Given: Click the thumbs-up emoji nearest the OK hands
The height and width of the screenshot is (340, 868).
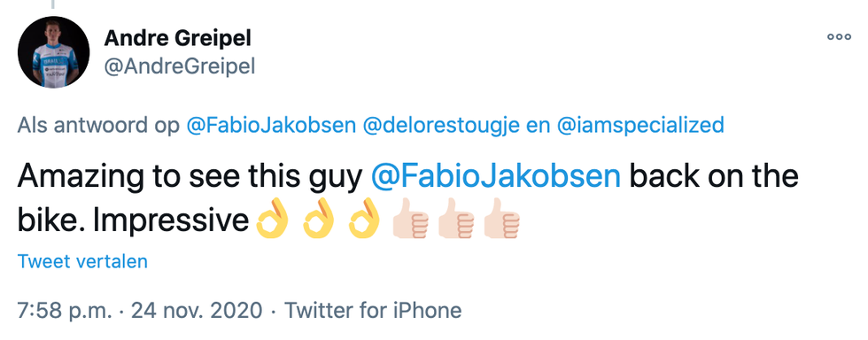Looking at the screenshot, I should tap(410, 222).
